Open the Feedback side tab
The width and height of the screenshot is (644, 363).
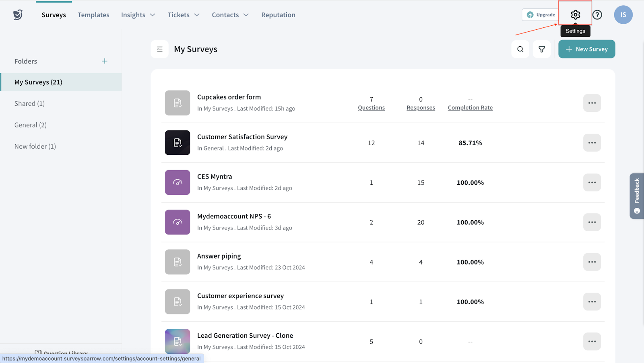tap(637, 196)
